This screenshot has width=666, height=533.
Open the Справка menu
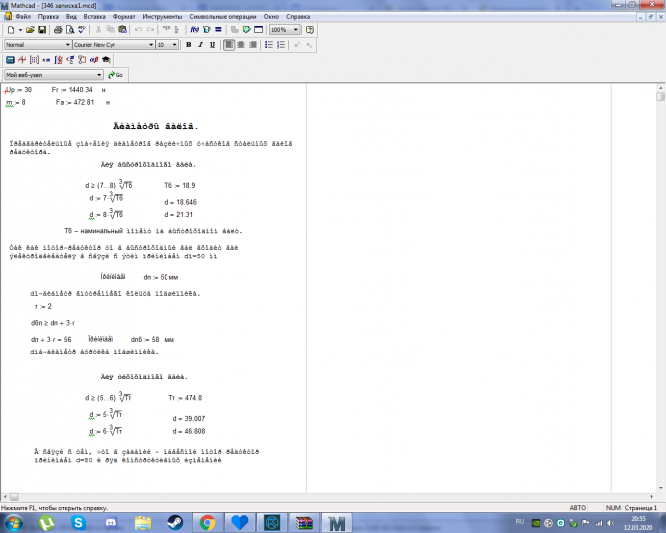coord(298,17)
